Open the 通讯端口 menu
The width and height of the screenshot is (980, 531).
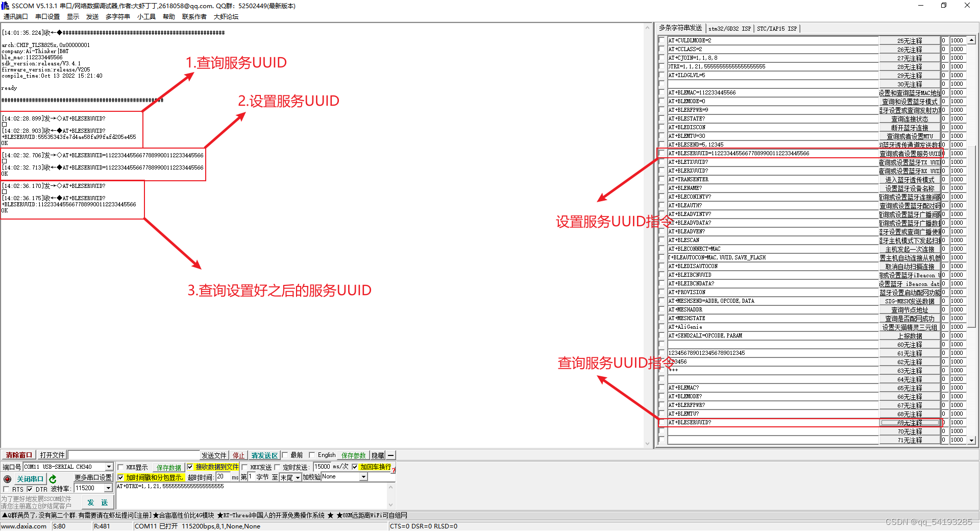(x=15, y=17)
